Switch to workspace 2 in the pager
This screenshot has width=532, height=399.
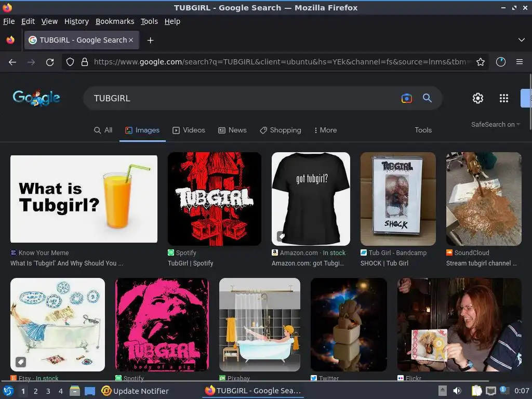[36, 391]
